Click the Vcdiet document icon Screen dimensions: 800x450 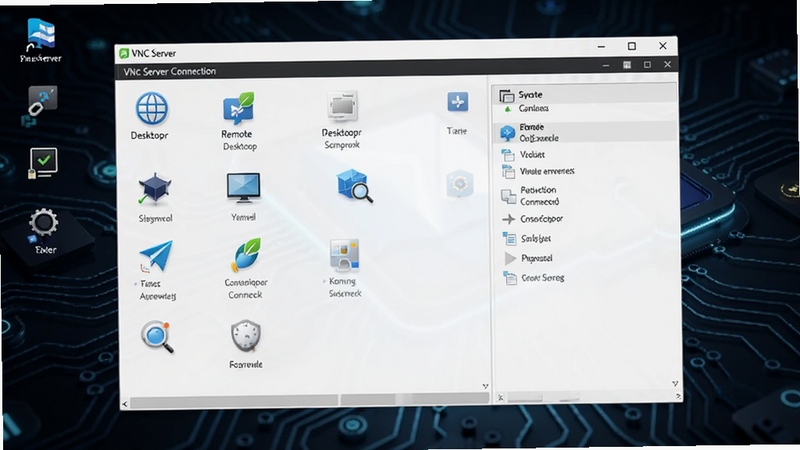508,155
